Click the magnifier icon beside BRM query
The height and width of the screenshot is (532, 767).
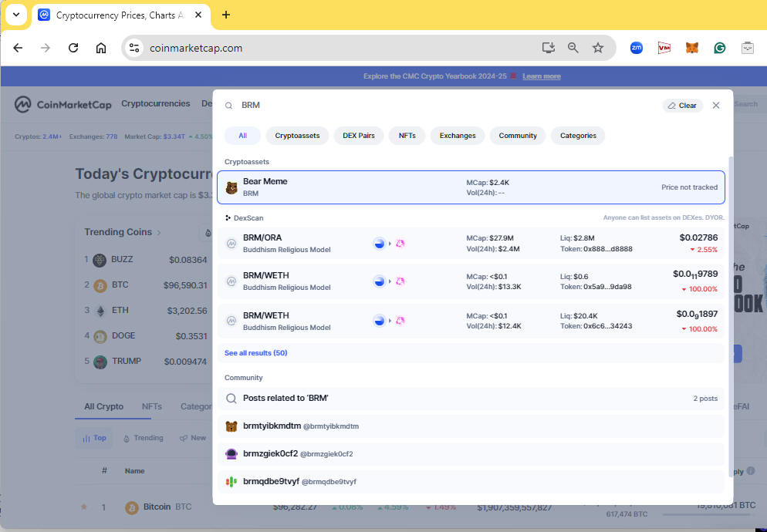pyautogui.click(x=228, y=106)
